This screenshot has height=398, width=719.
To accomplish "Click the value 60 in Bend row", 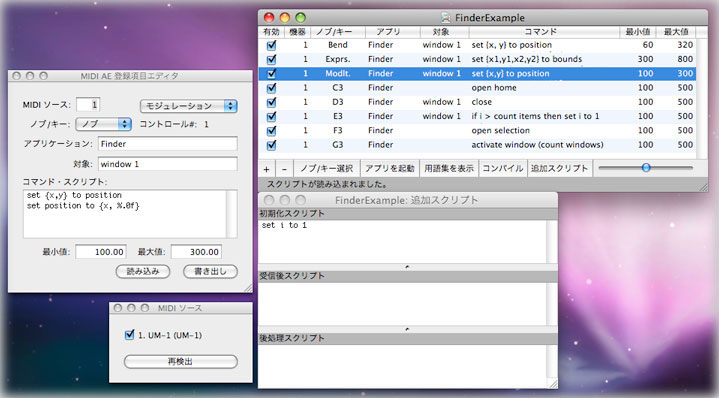I will (648, 45).
